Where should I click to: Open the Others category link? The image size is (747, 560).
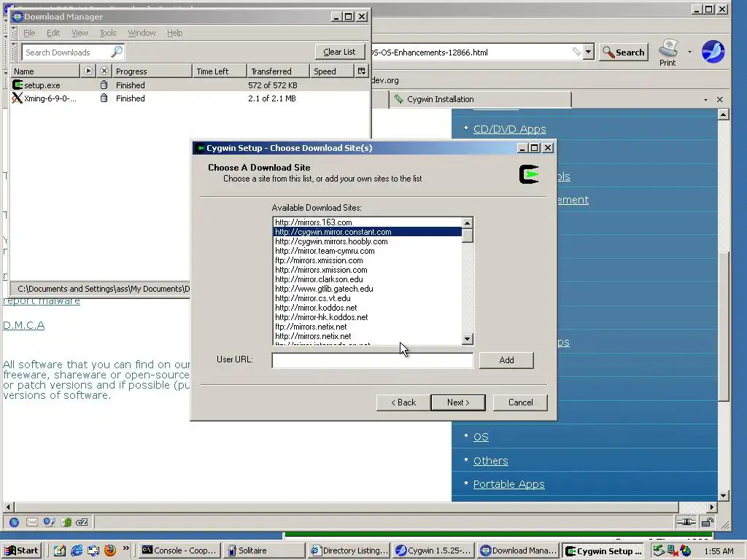tap(491, 461)
